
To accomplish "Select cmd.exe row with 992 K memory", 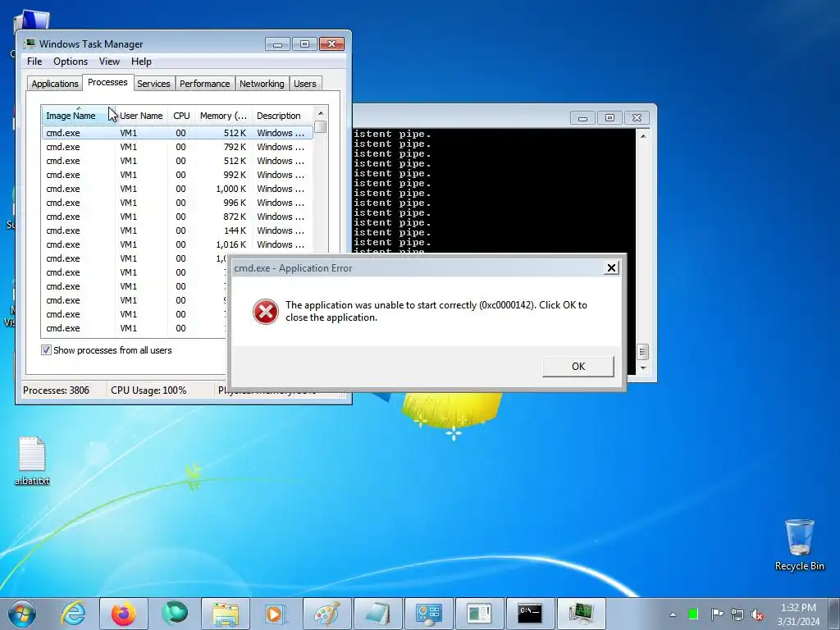I will click(x=177, y=175).
